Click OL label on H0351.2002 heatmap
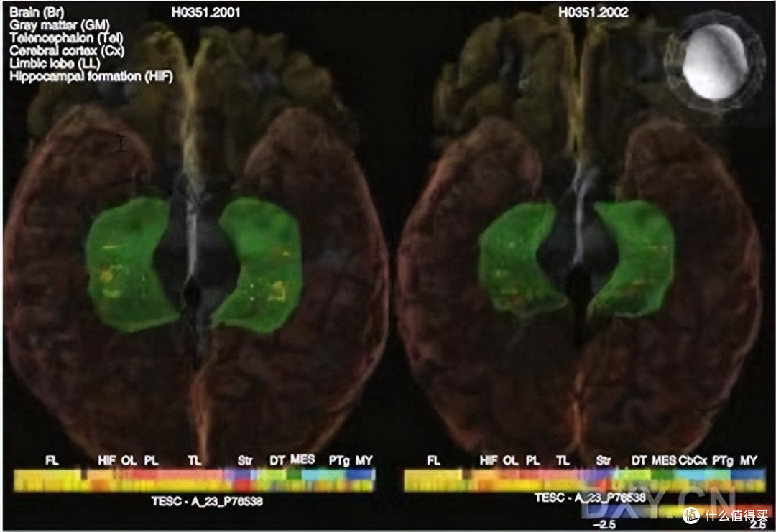The width and height of the screenshot is (776, 532). tap(511, 461)
